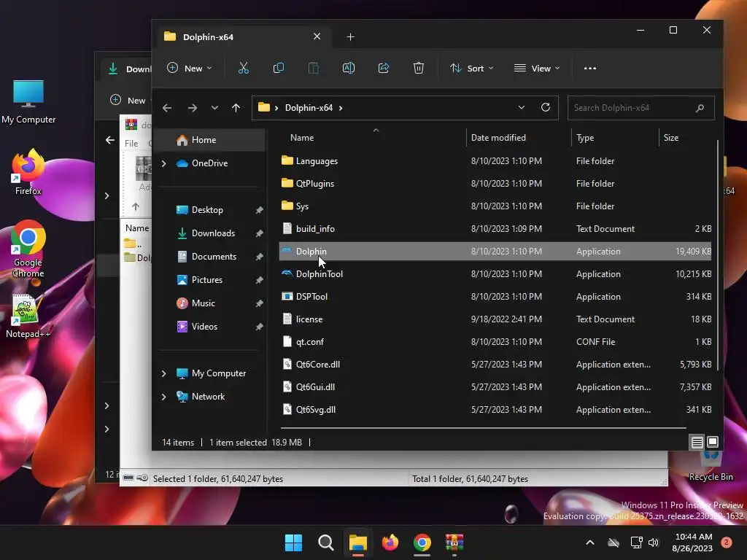Screen dimensions: 747x560
Task: Expand My Computer tree node
Action: coord(164,373)
